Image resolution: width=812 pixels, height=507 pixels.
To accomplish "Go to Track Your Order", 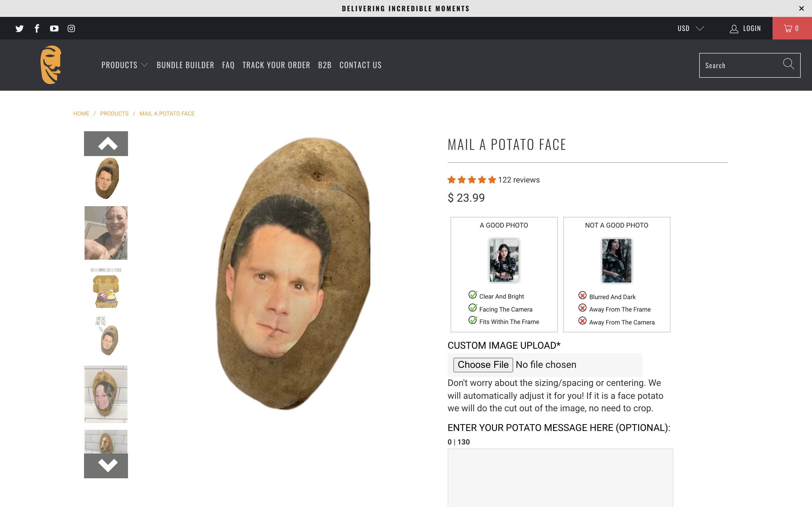I will (276, 65).
